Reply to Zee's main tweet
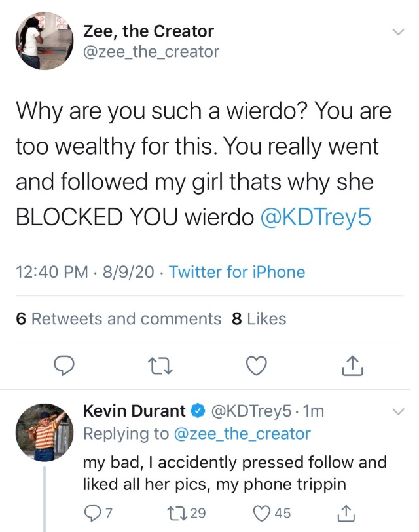Image resolution: width=419 pixels, height=532 pixels. click(62, 367)
